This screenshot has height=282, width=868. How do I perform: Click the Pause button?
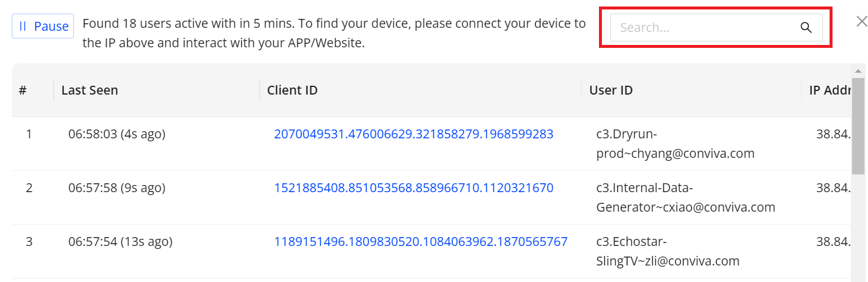(x=43, y=27)
